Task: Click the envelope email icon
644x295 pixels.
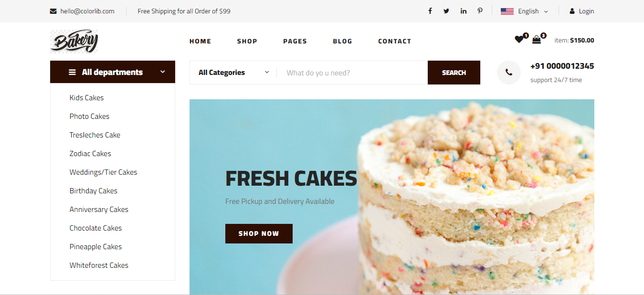Action: [x=53, y=11]
